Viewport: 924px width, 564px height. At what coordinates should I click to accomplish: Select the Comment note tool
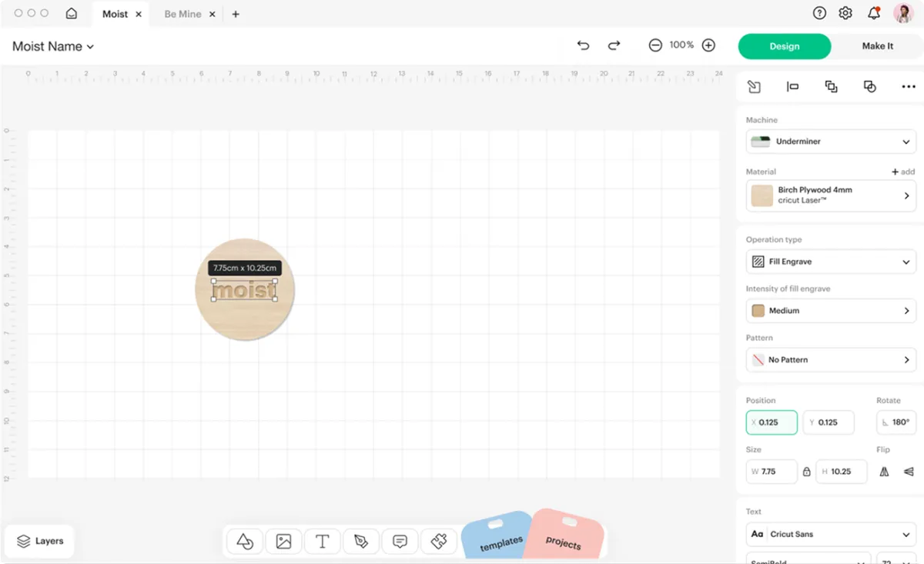click(400, 542)
